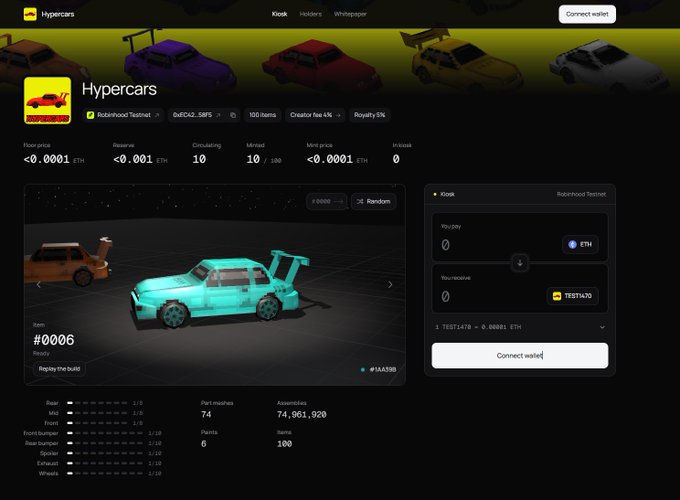Click the item number #0006 heading
The width and height of the screenshot is (680, 500).
click(x=54, y=340)
